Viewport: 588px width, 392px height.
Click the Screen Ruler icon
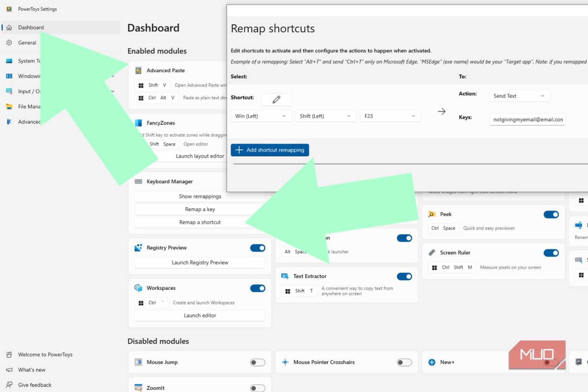[x=432, y=253]
